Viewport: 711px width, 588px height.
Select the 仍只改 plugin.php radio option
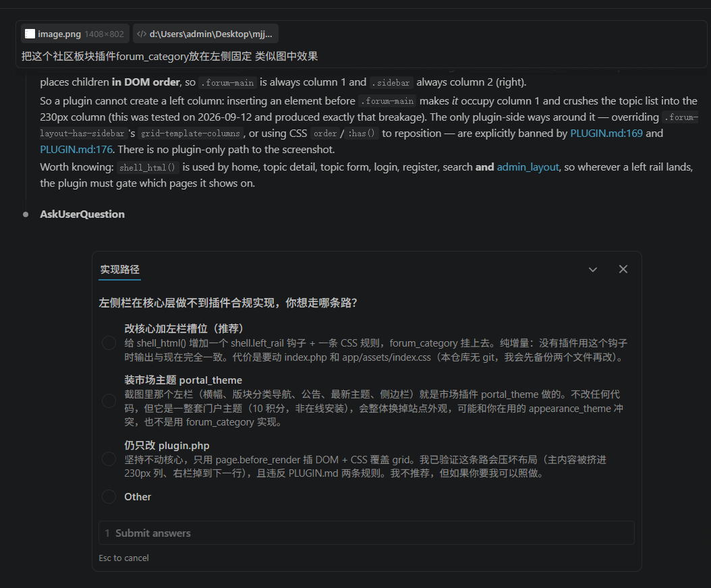pyautogui.click(x=109, y=459)
